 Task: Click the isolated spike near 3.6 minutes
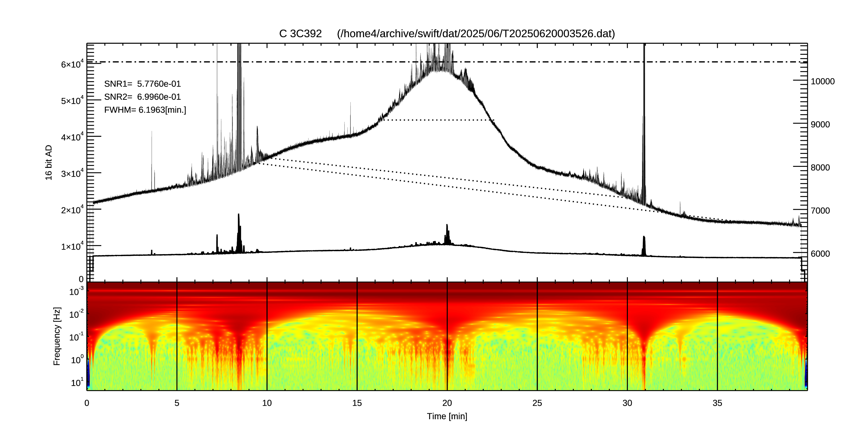152,161
